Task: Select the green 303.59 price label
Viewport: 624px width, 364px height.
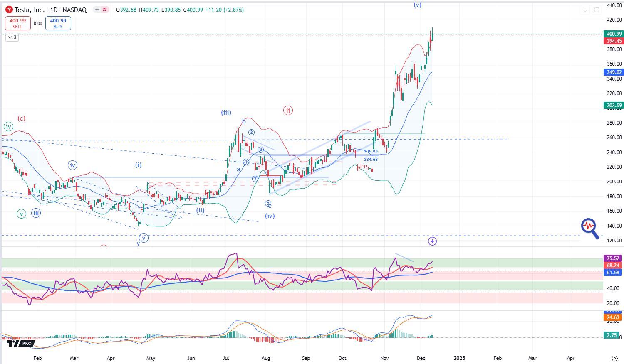Action: click(614, 106)
